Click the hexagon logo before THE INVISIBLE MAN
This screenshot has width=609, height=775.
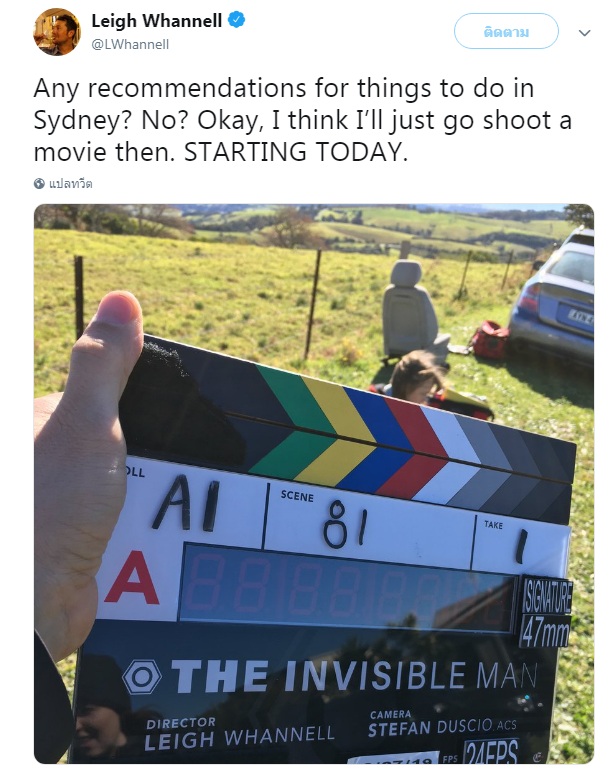click(142, 677)
